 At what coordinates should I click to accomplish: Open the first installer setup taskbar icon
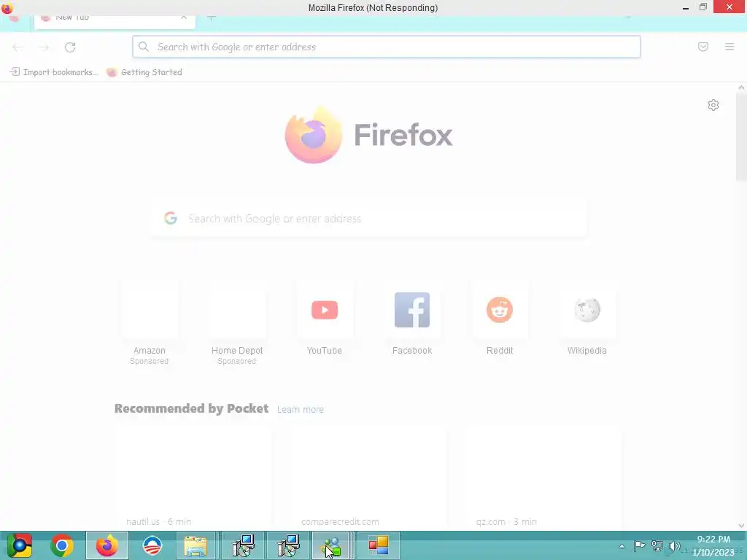244,545
